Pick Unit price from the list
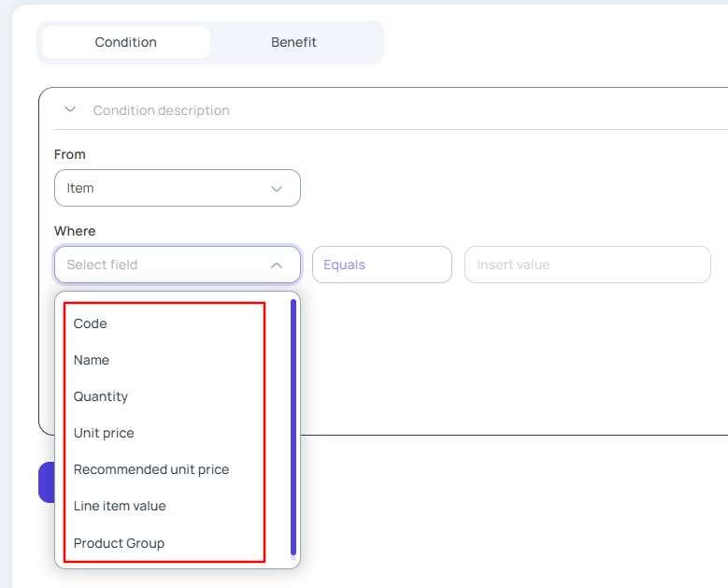Screen dimensions: 728x588 pyautogui.click(x=104, y=433)
